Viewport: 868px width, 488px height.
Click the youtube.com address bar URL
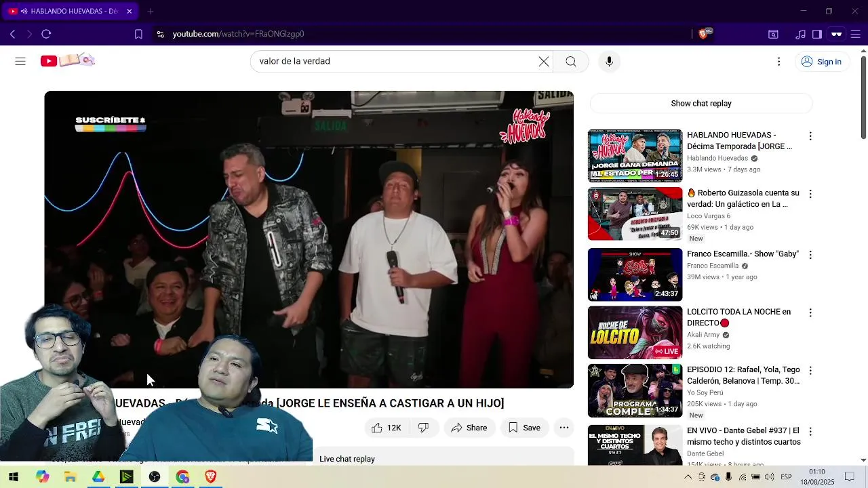[x=238, y=34]
